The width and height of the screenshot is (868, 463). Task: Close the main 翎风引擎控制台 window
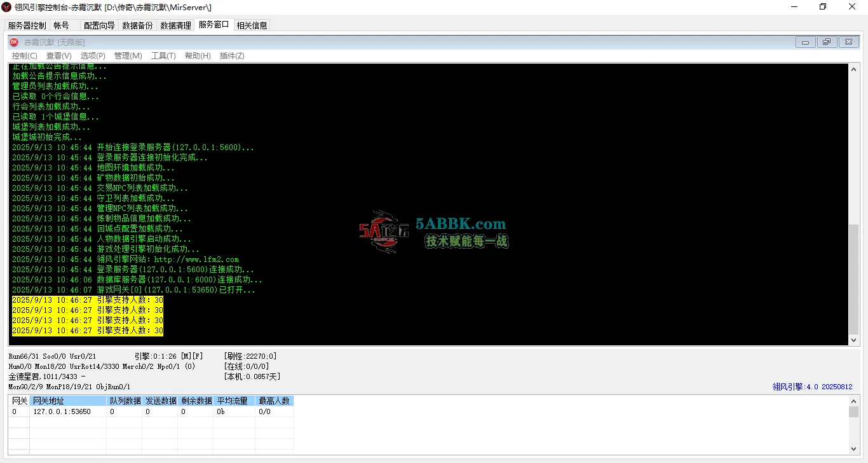[x=853, y=7]
